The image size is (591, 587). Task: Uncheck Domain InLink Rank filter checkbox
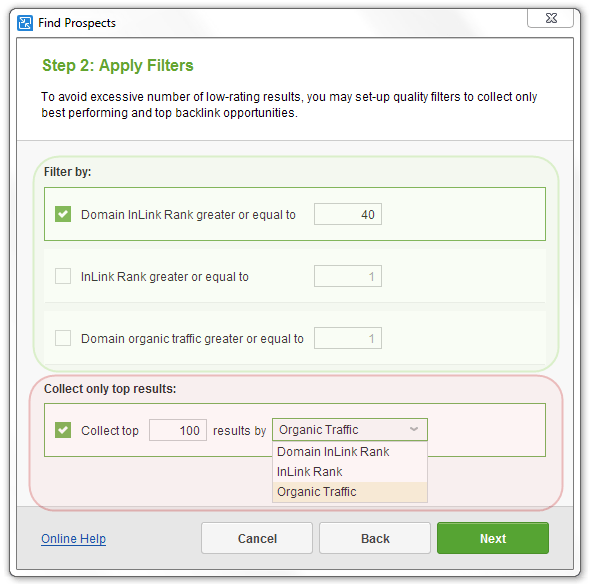(x=63, y=214)
